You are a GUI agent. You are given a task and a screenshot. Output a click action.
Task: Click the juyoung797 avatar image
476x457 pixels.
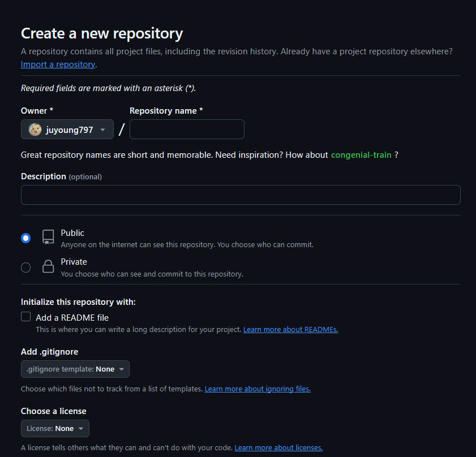(35, 130)
